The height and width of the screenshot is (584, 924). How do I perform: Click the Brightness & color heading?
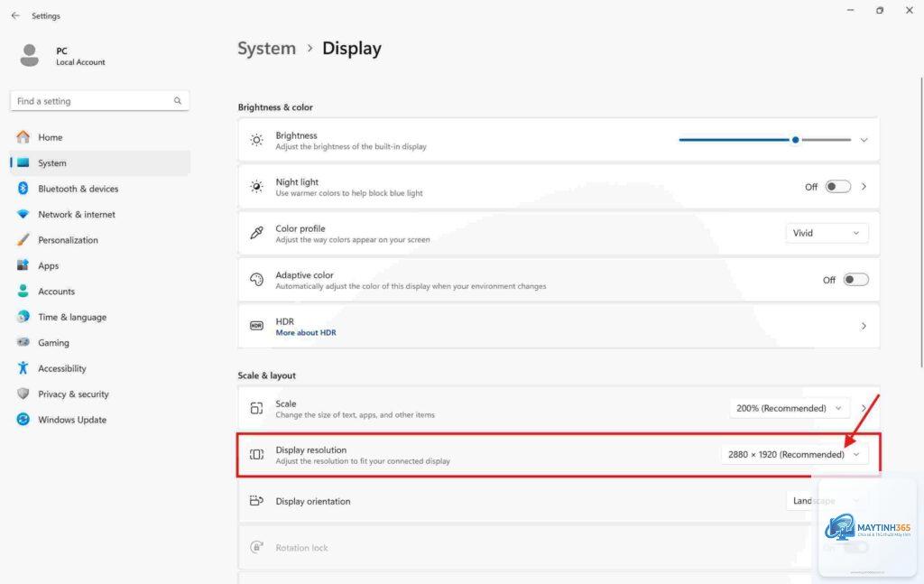(275, 107)
